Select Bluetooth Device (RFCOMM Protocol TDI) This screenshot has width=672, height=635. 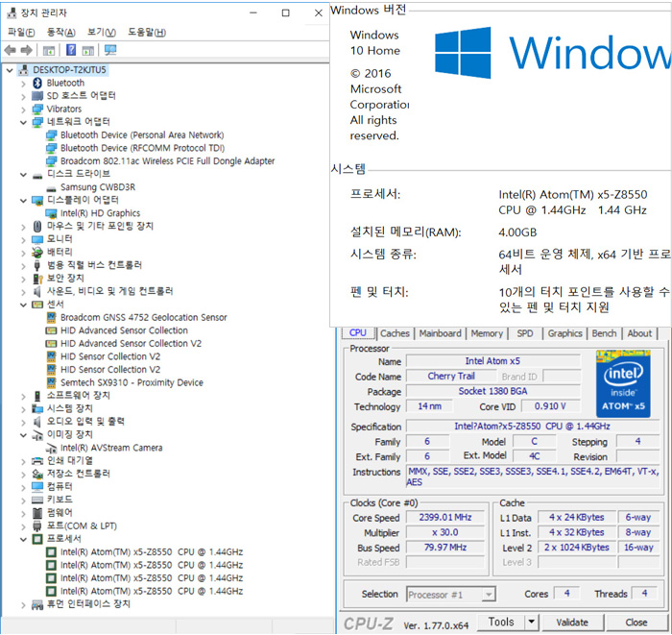tap(142, 148)
